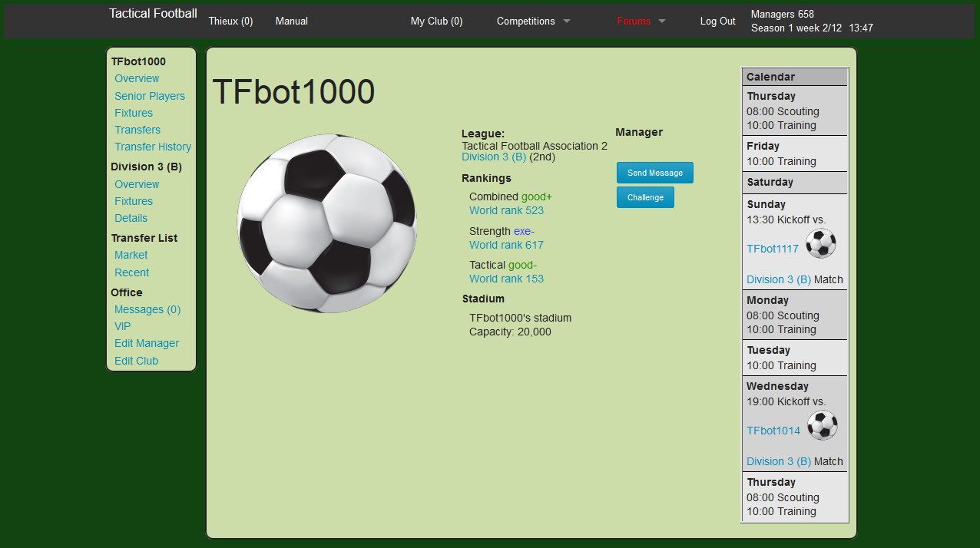980x548 pixels.
Task: View the Transfer History
Action: [153, 147]
